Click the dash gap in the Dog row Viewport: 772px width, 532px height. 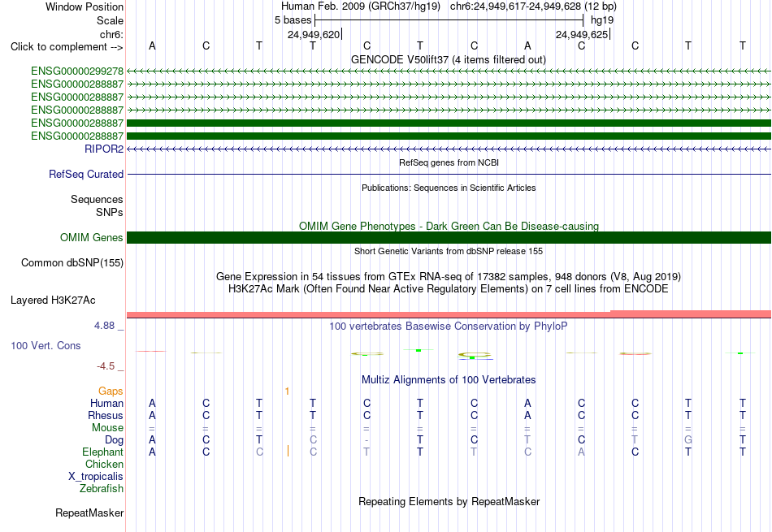point(366,440)
